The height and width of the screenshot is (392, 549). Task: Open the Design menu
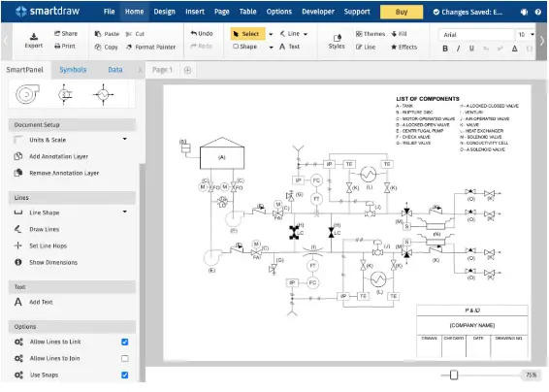164,12
